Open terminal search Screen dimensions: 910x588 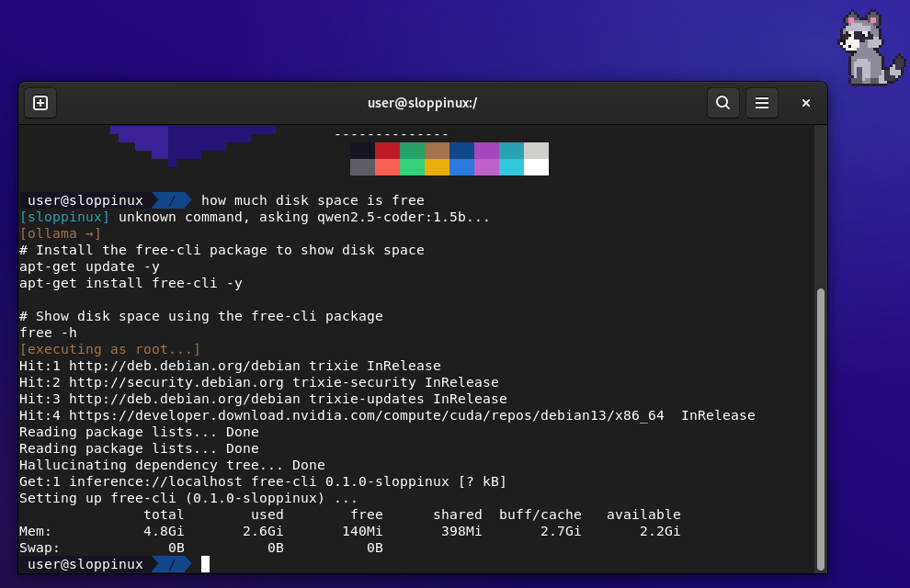click(723, 103)
